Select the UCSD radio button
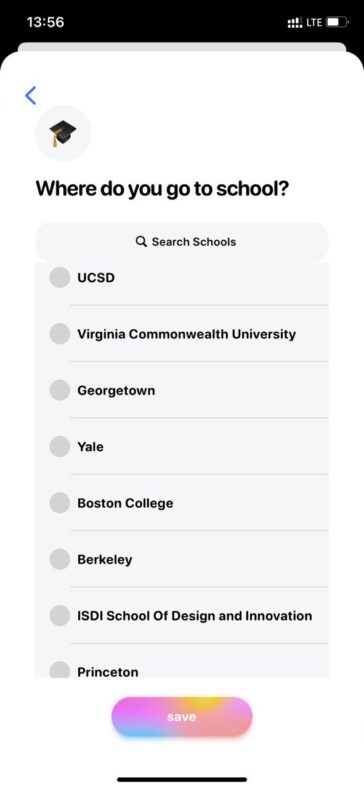364x789 pixels. pyautogui.click(x=59, y=278)
